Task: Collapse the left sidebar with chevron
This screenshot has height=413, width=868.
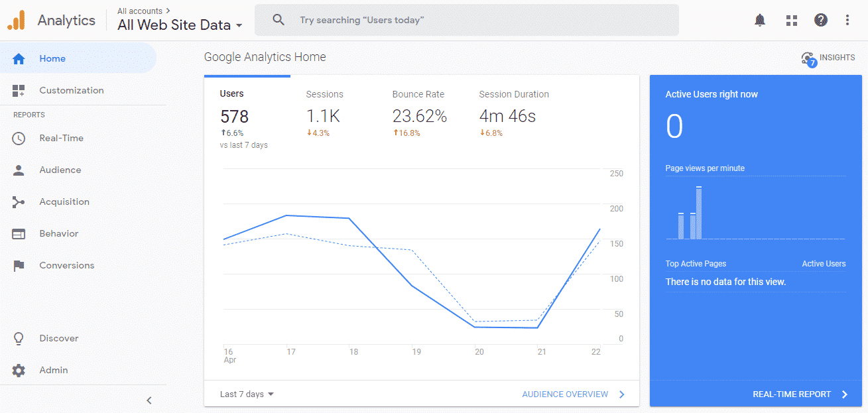Action: click(x=149, y=400)
